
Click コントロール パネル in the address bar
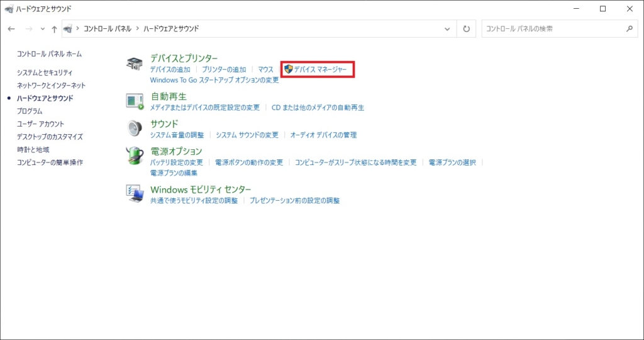[x=108, y=29]
